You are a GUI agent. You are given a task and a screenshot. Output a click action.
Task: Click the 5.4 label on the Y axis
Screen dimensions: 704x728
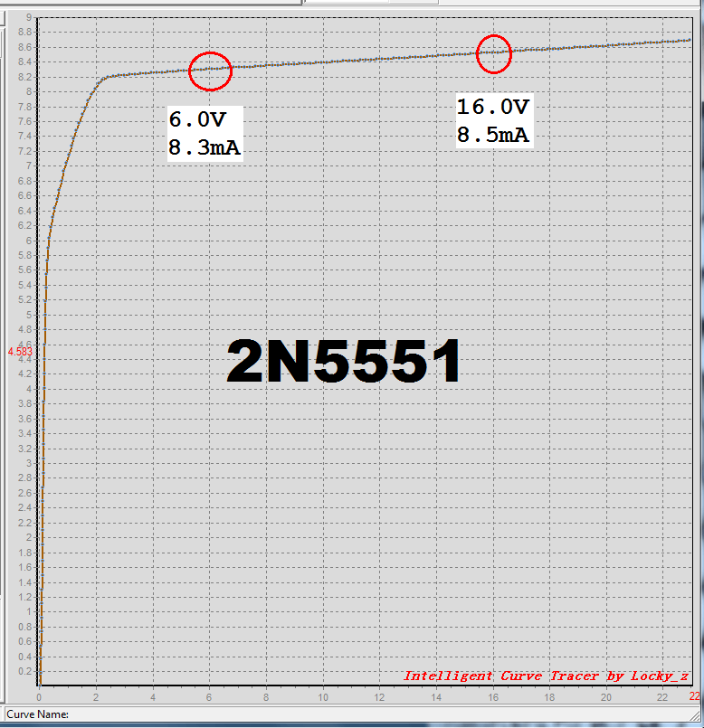click(x=25, y=285)
